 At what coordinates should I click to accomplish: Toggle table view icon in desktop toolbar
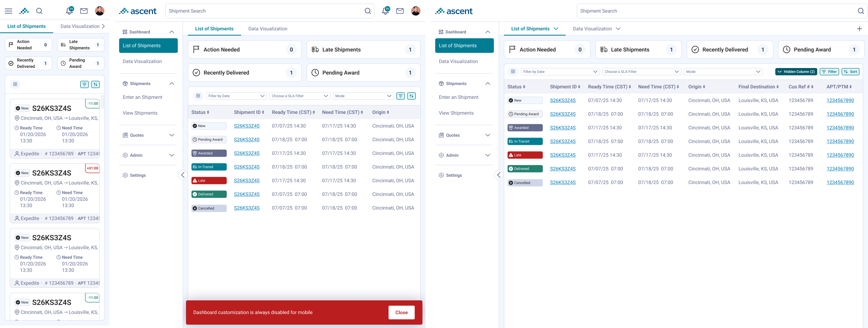click(x=513, y=71)
